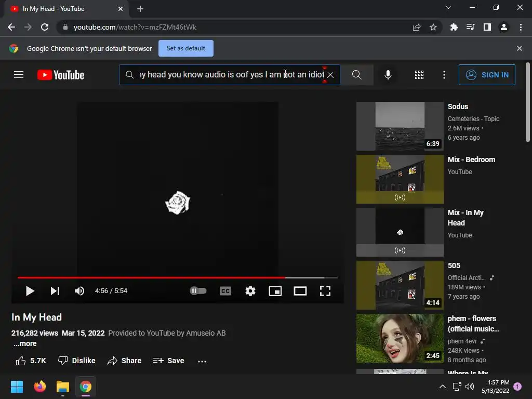
Task: Share this video
Action: tap(124, 361)
